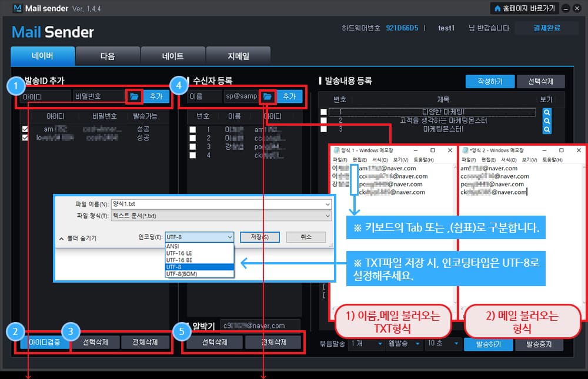588x379 pixels.
Task: Click 전체삭제 under sender ID list
Action: pyautogui.click(x=145, y=342)
